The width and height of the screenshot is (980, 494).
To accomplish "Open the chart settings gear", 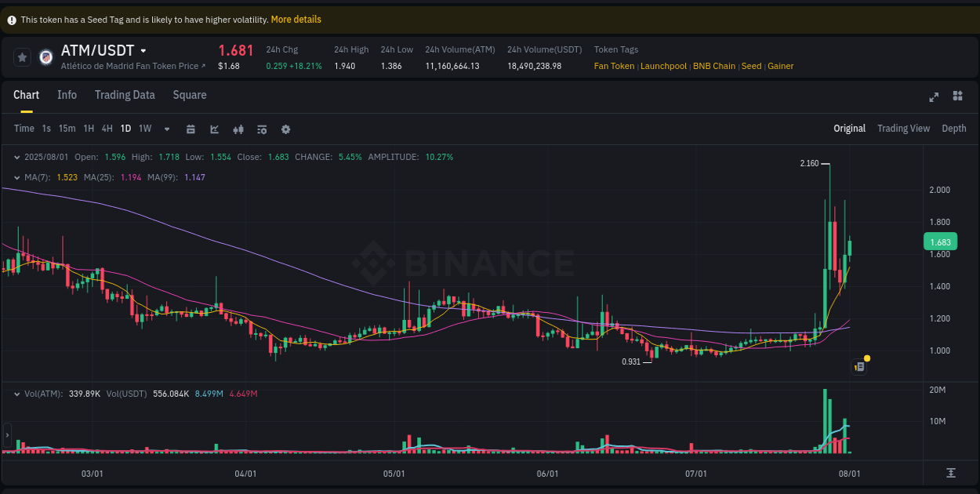I will coord(285,129).
